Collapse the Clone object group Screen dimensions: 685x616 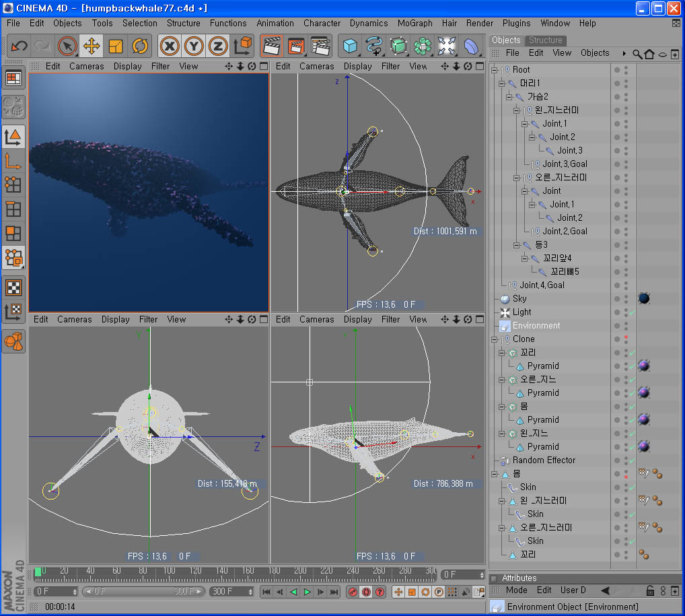[x=495, y=339]
